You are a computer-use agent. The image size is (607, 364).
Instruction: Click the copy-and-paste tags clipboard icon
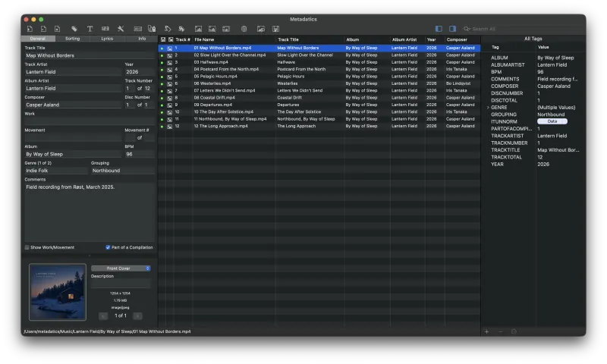point(152,29)
